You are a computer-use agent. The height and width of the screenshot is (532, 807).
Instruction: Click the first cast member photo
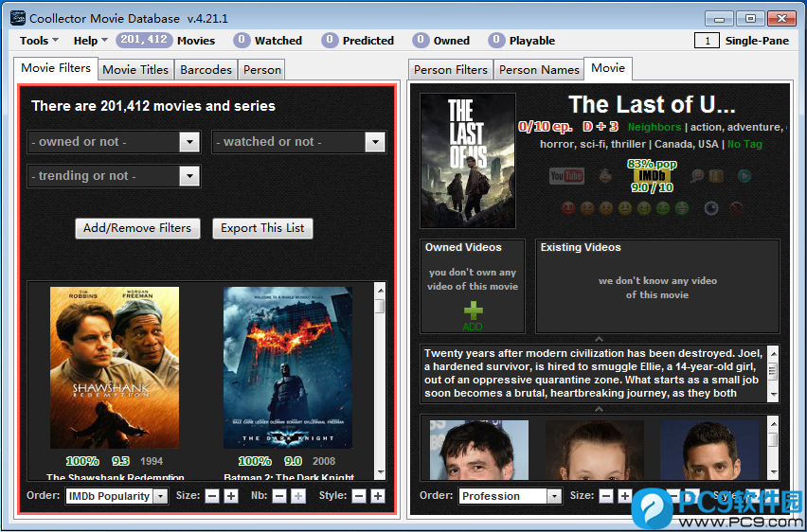[479, 450]
